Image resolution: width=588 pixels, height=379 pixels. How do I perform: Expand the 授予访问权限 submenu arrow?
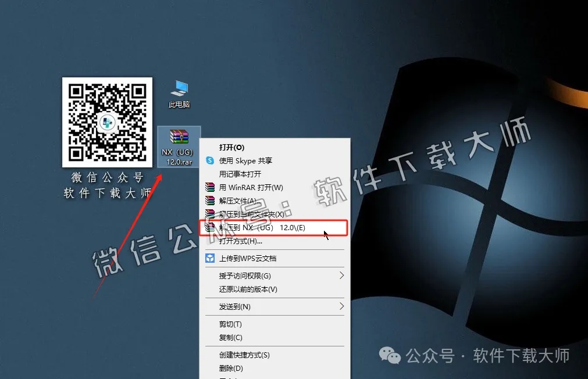point(342,276)
